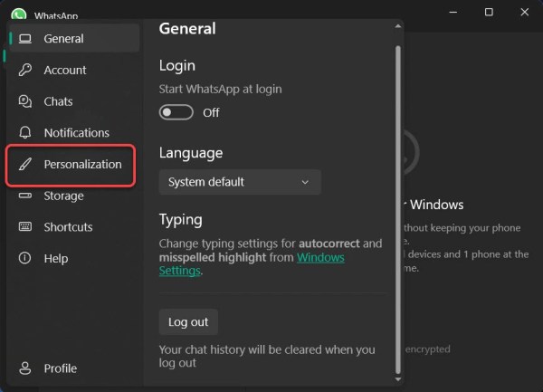Click the scrollbar up arrow
This screenshot has height=392, width=543.
coord(398,26)
